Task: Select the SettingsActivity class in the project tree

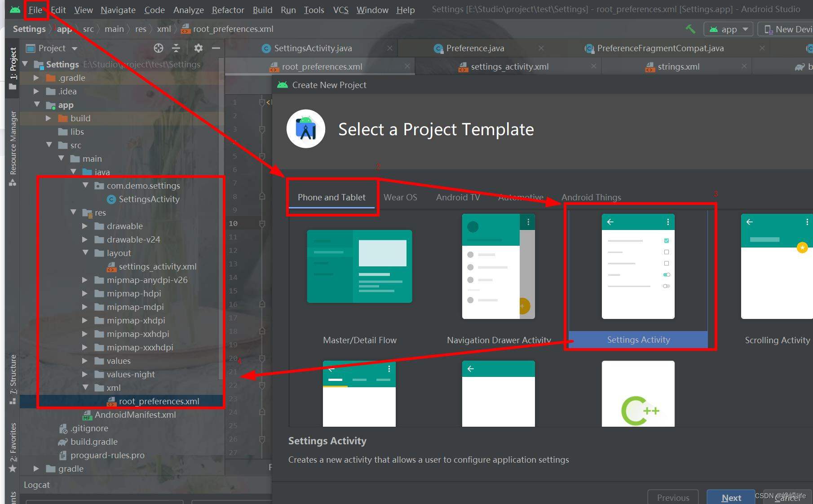Action: pyautogui.click(x=143, y=199)
